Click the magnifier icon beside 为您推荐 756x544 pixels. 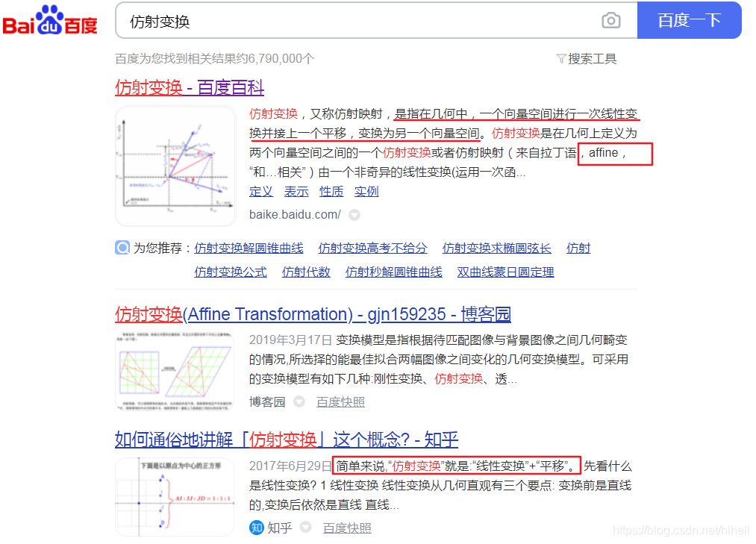pos(122,247)
